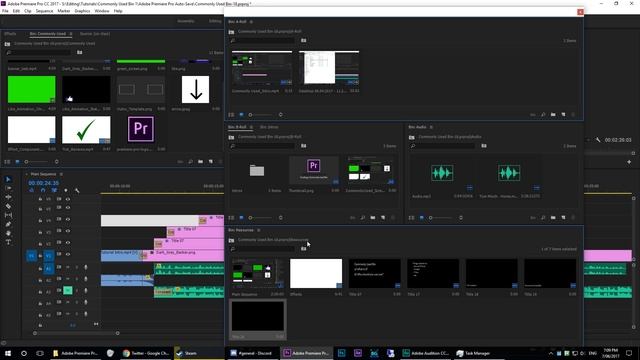Toggle the V1 source patch button

pyautogui.click(x=31, y=256)
